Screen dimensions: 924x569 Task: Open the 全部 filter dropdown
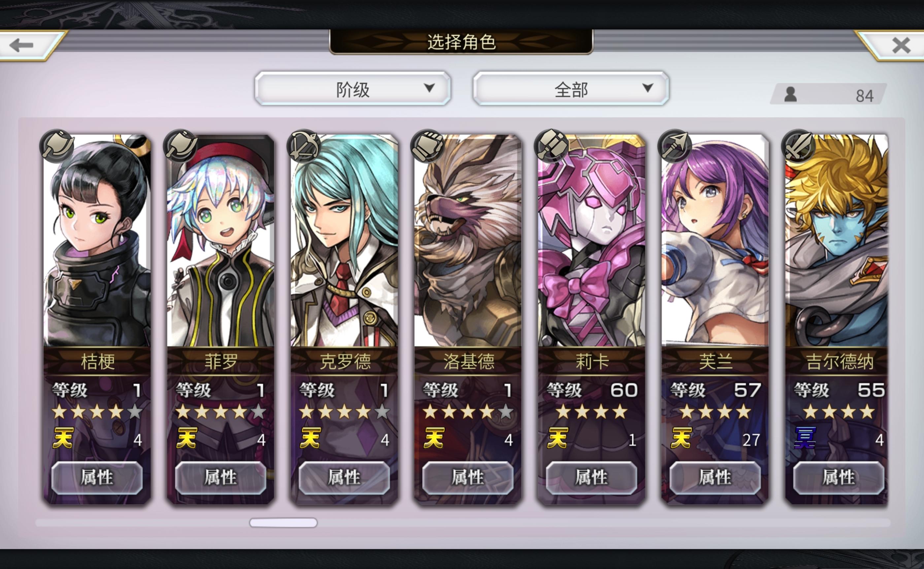point(571,88)
